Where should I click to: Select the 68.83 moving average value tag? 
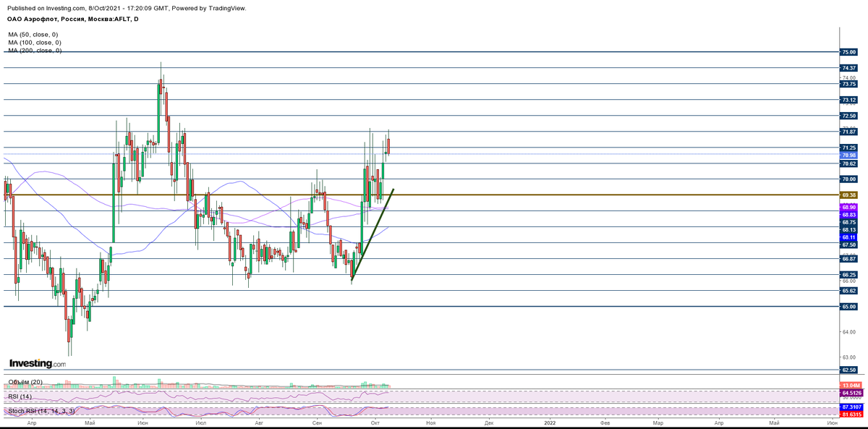pyautogui.click(x=848, y=215)
